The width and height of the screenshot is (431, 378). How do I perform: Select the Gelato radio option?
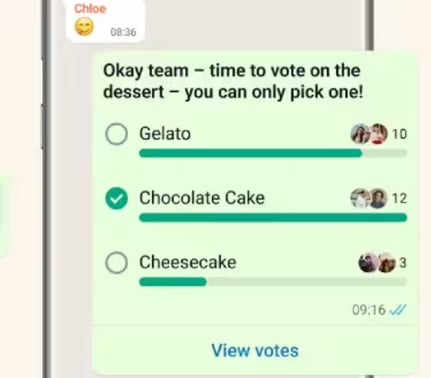pos(116,134)
